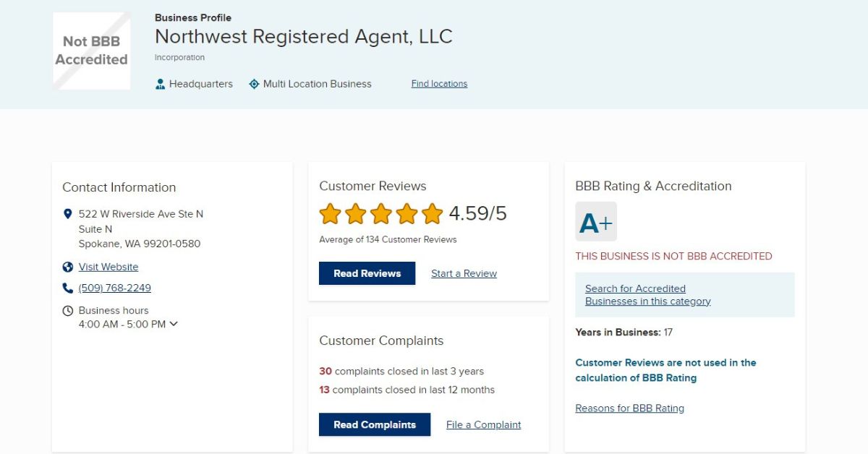Click the Headquarters person icon
Viewport: 868px width, 454px height.
click(160, 83)
